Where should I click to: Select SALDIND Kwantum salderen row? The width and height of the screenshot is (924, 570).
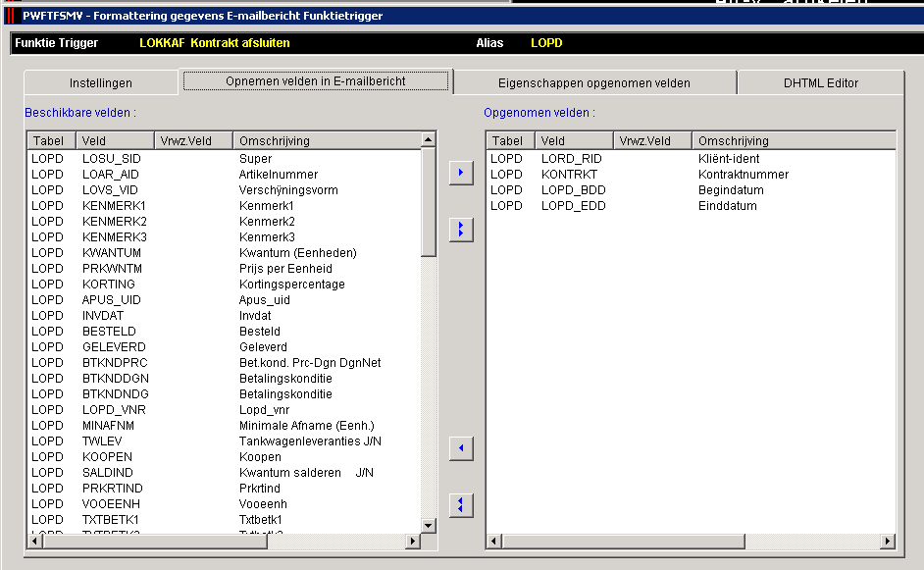(224, 473)
